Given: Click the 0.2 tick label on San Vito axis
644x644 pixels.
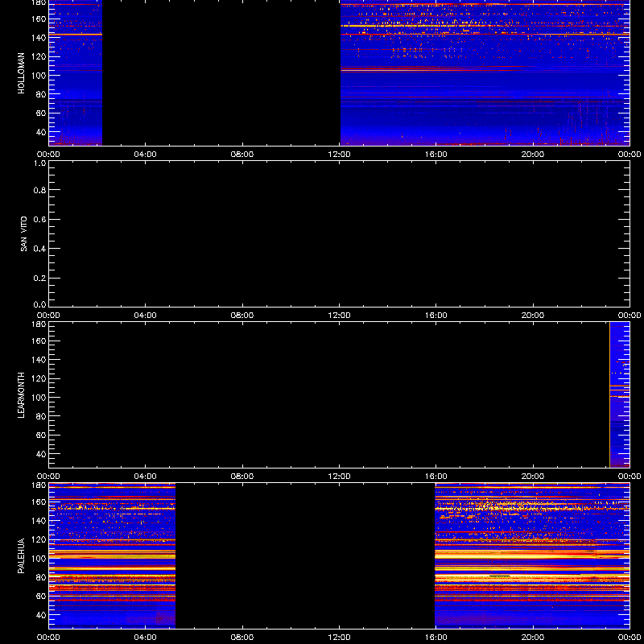Looking at the screenshot, I should (x=39, y=279).
